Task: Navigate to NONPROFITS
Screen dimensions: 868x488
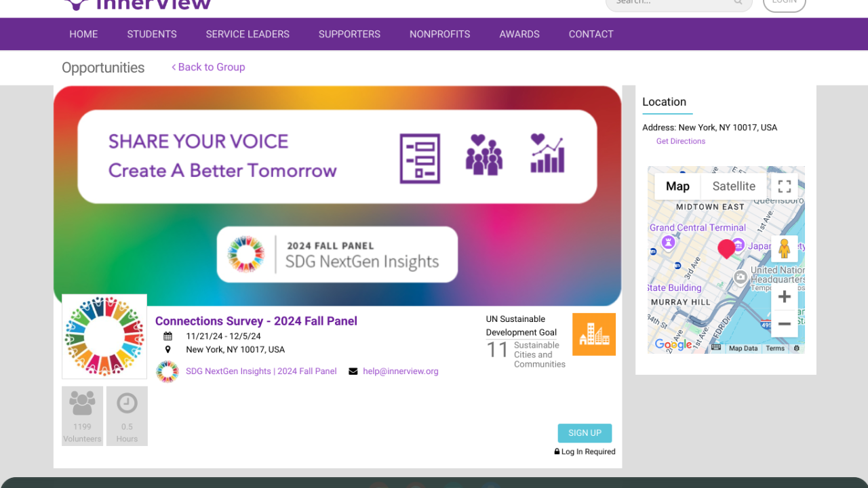Action: 439,34
